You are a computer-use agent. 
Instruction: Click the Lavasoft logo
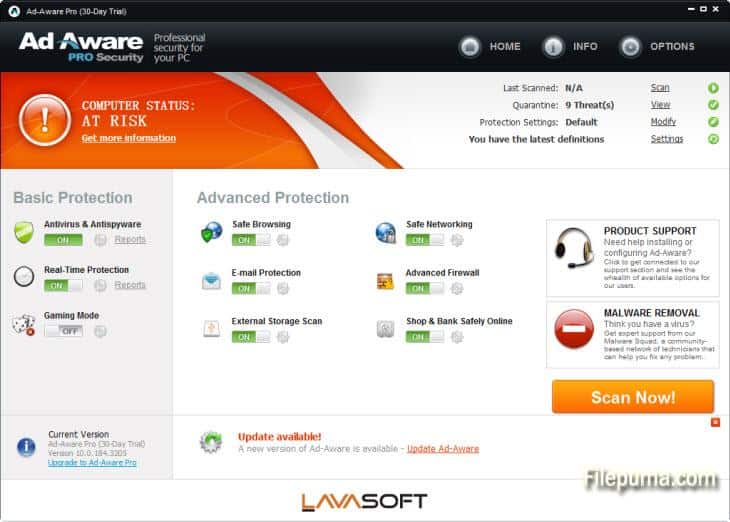pos(364,502)
